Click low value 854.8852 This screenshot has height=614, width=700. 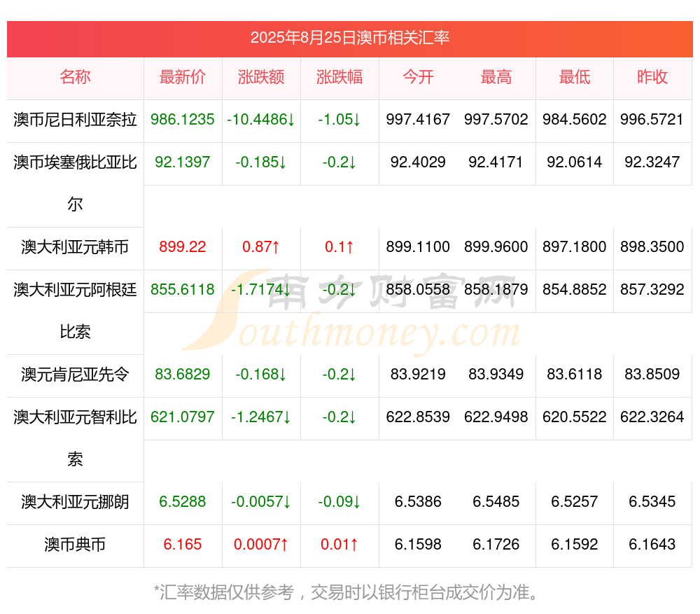pos(575,290)
